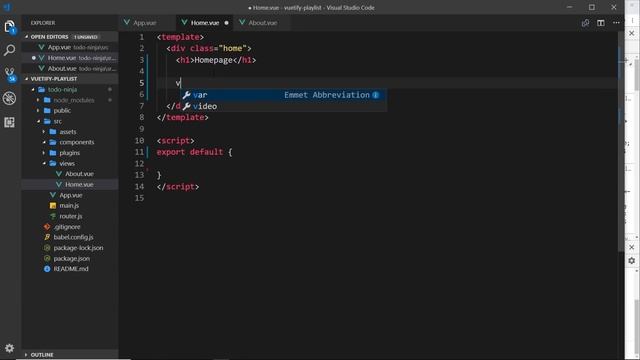
Task: Click the open changes icon in editor toolbar
Action: (x=585, y=23)
